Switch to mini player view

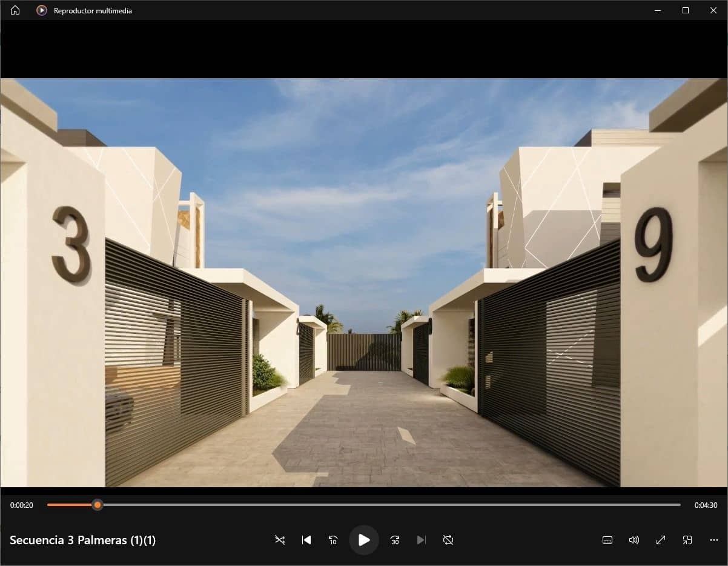(x=687, y=540)
